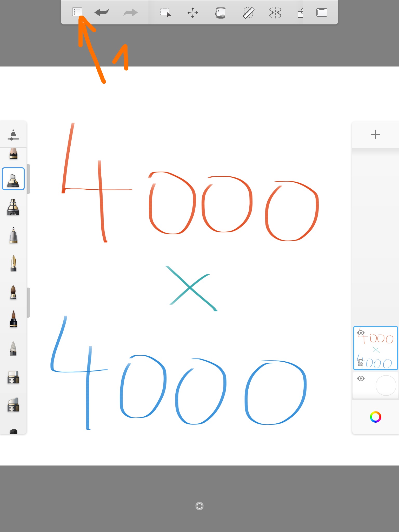Activate the transform move tool
Screen dimensions: 399x532
point(193,12)
